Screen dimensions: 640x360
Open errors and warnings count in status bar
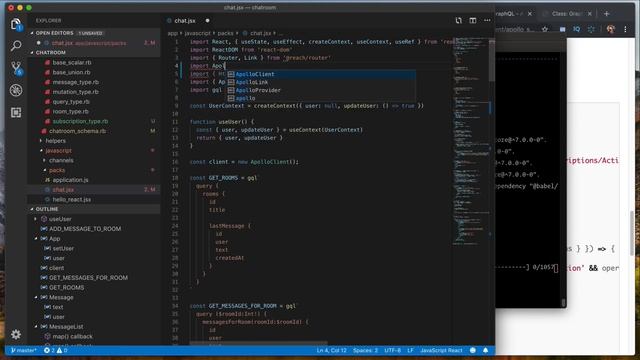click(x=56, y=350)
